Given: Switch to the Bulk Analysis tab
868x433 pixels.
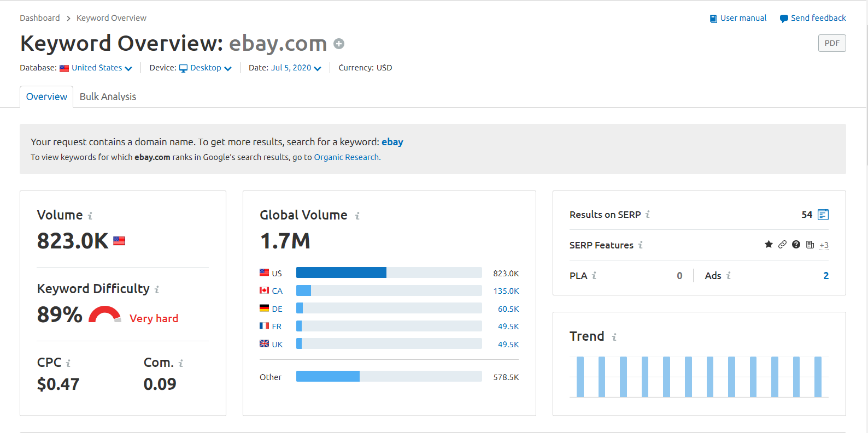Looking at the screenshot, I should (x=108, y=97).
